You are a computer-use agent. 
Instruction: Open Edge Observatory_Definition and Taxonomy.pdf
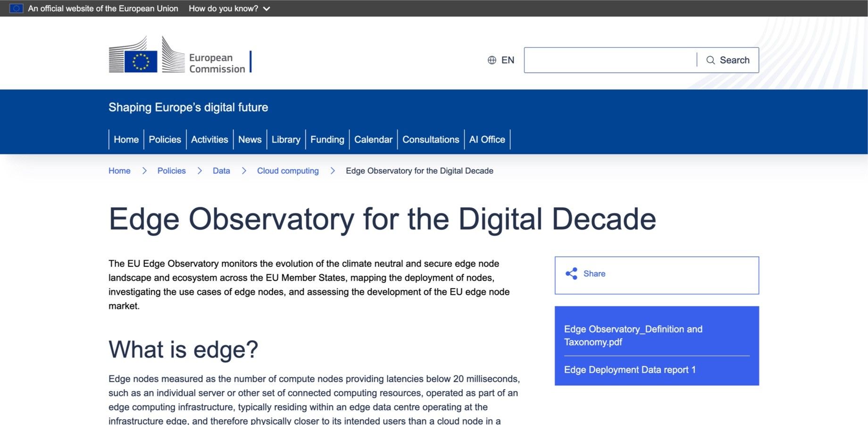[633, 335]
